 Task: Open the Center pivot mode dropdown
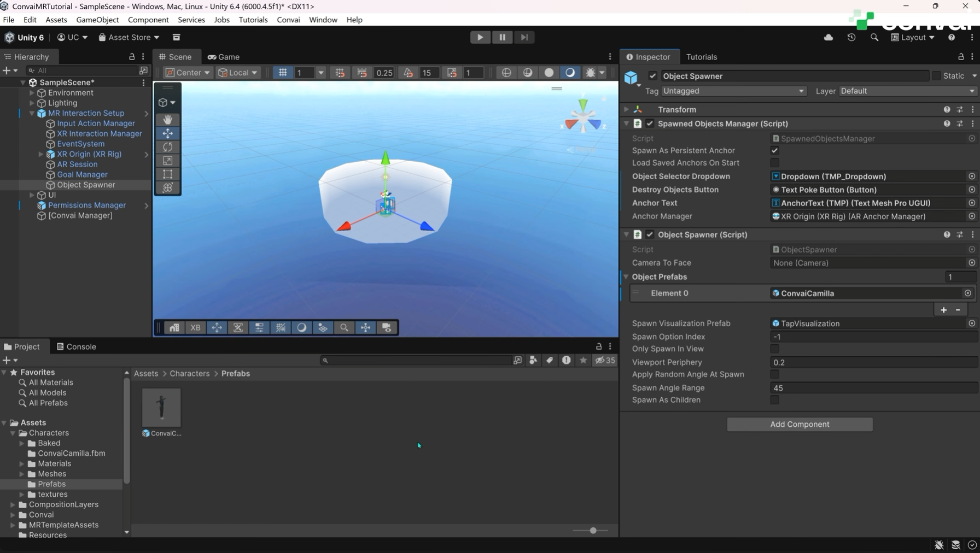(188, 73)
